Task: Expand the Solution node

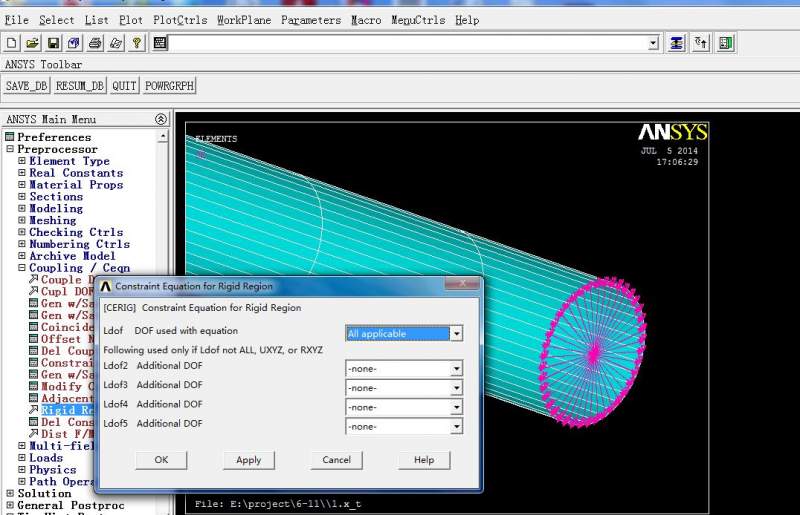Action: point(10,493)
